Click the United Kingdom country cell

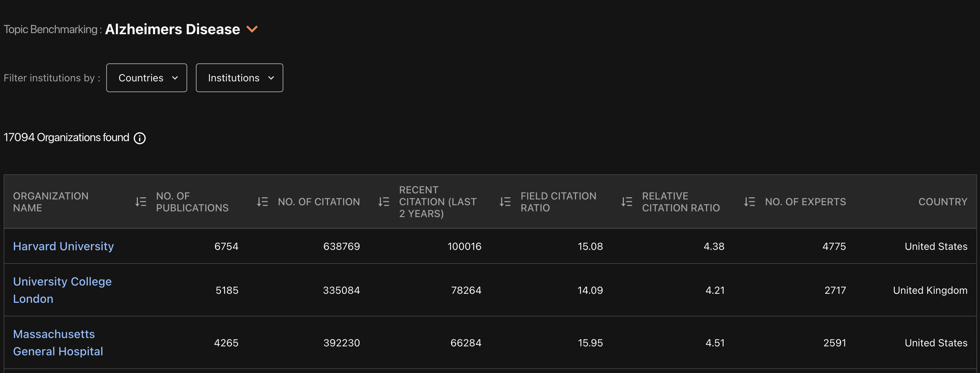pos(930,290)
